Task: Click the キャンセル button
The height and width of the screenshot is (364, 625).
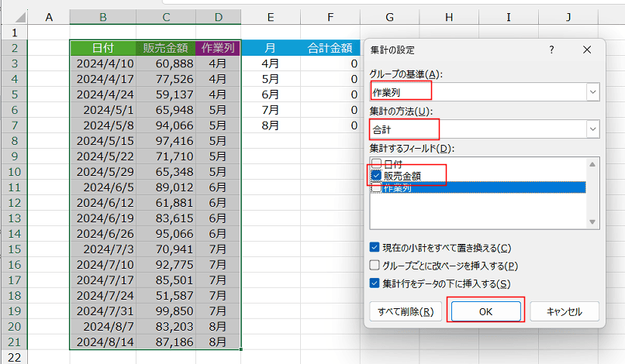Action: (x=565, y=311)
